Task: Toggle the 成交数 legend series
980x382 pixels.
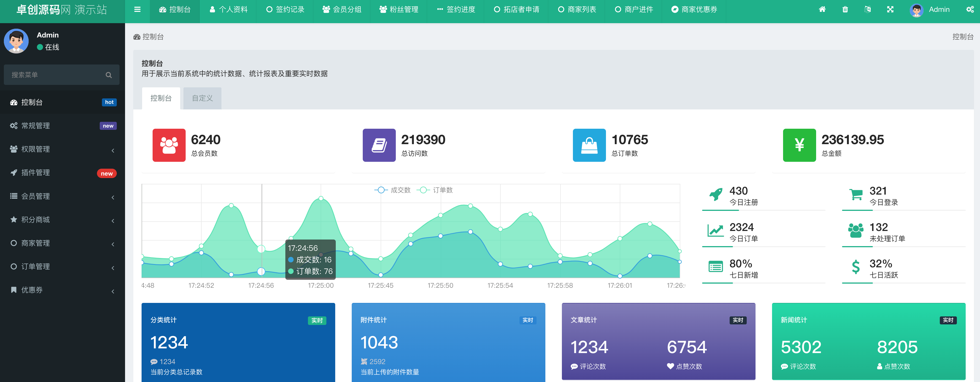Action: pos(392,190)
